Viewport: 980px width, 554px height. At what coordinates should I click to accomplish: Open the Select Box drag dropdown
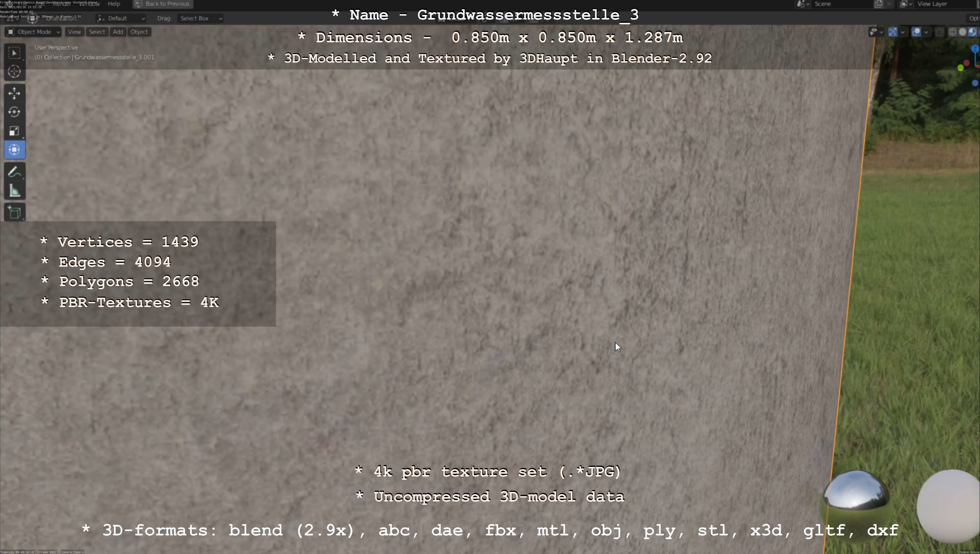coord(200,18)
